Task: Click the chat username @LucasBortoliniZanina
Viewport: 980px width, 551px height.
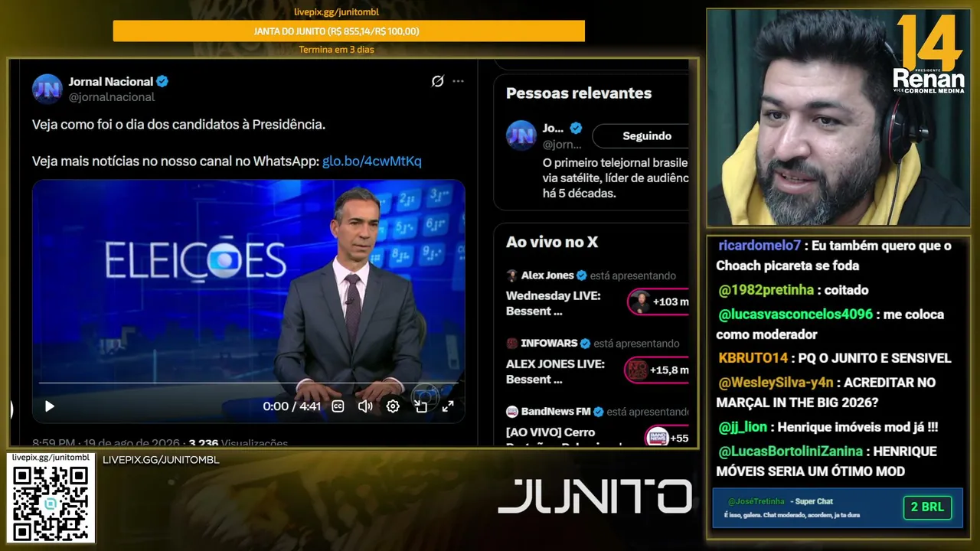Action: [x=791, y=452]
